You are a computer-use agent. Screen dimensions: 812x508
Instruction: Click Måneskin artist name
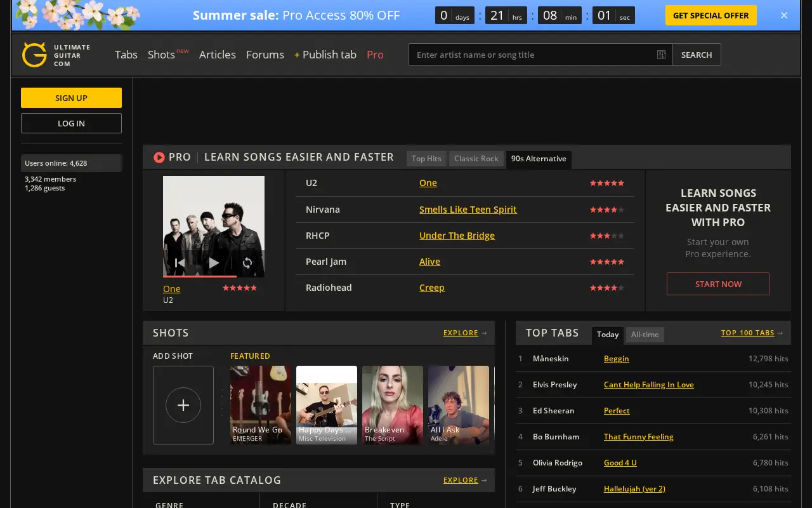point(551,359)
